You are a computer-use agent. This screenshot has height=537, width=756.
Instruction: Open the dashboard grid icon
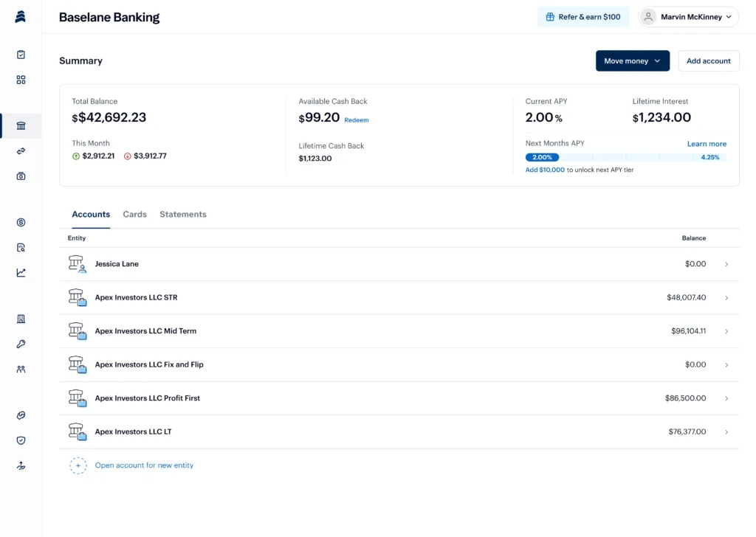click(20, 79)
